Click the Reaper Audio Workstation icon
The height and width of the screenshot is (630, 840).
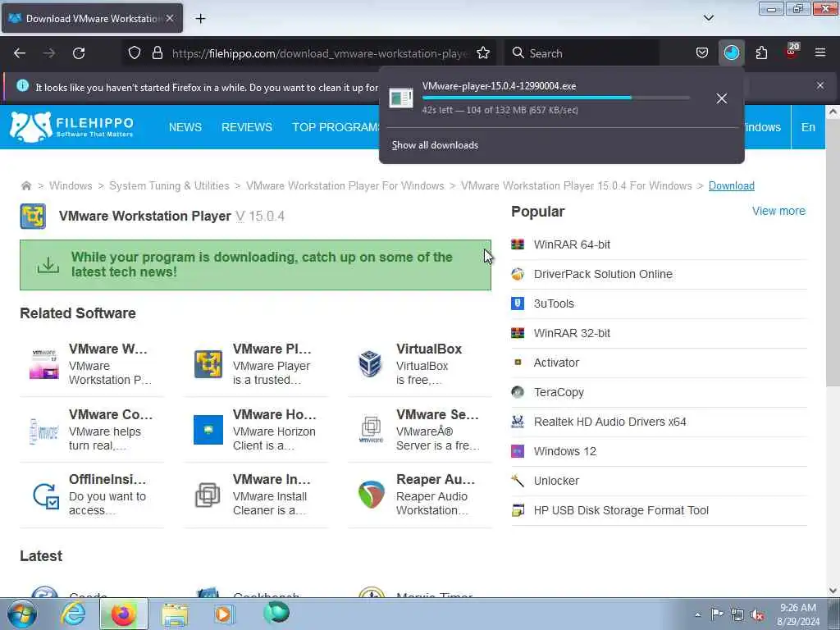(x=371, y=495)
